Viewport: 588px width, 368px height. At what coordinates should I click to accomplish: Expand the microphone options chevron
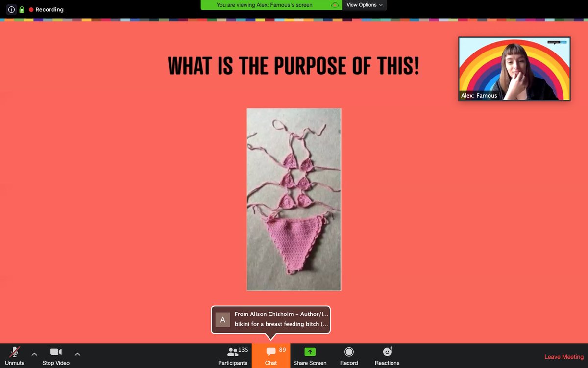tap(34, 353)
